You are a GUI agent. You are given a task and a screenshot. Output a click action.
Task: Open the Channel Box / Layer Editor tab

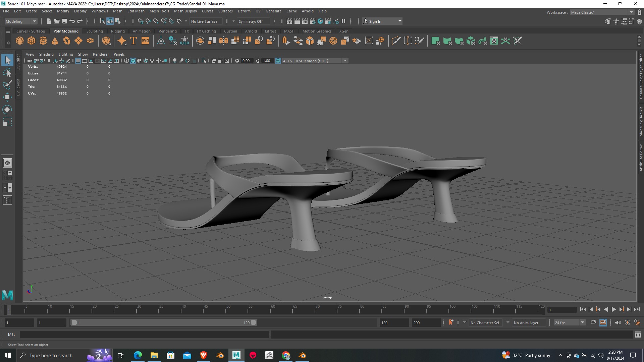(641, 76)
